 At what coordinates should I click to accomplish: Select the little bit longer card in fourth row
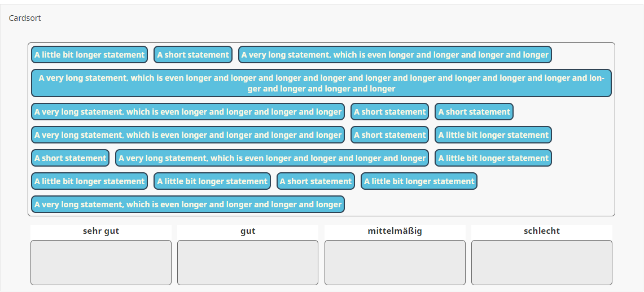pos(493,135)
